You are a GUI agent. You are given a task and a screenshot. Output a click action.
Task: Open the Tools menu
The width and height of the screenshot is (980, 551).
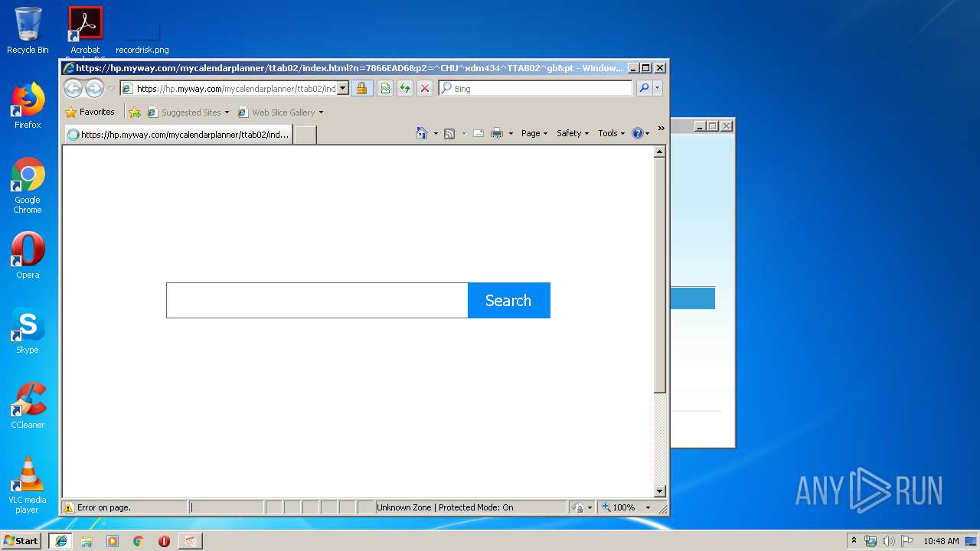click(x=611, y=133)
